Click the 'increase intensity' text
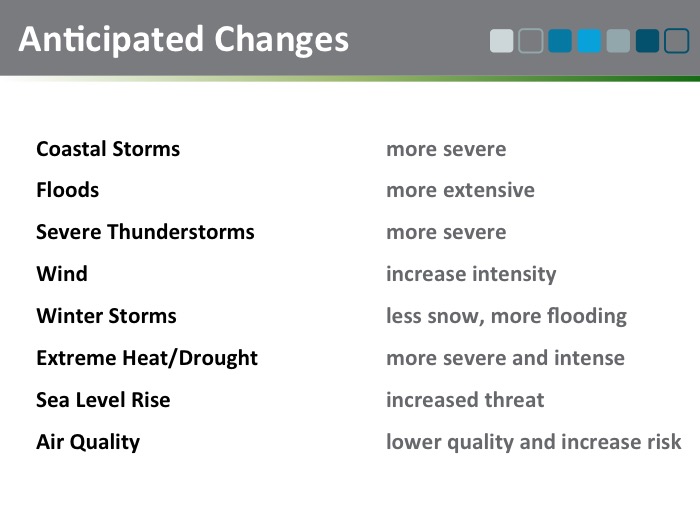This screenshot has height=525, width=700. click(471, 274)
